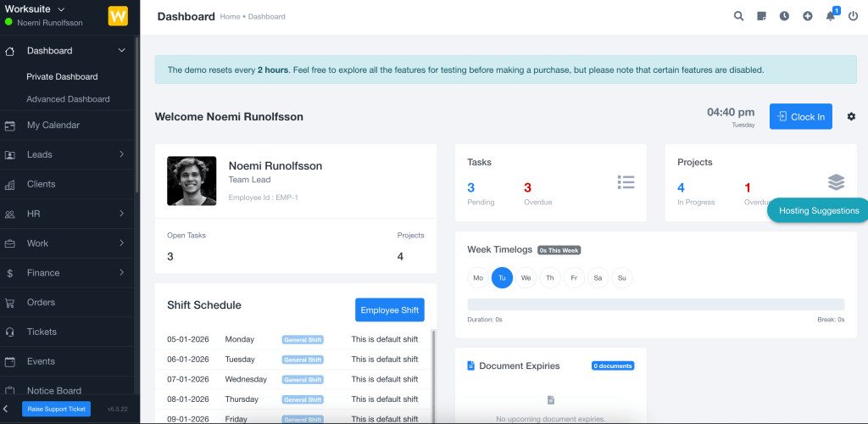Click General Shift badge for Monday
This screenshot has width=868, height=424.
pos(303,339)
